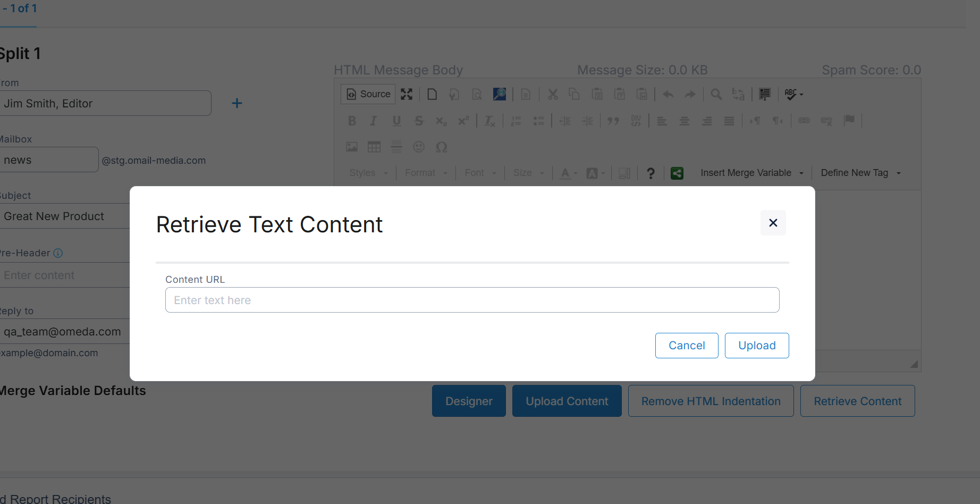Open the Insert Merge Variable dropdown

coord(751,173)
